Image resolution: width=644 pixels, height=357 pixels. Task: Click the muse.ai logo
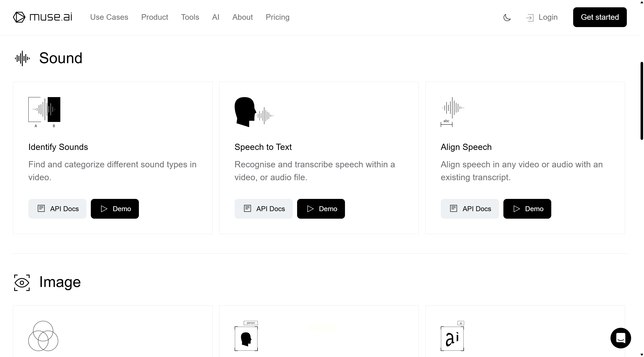[43, 17]
